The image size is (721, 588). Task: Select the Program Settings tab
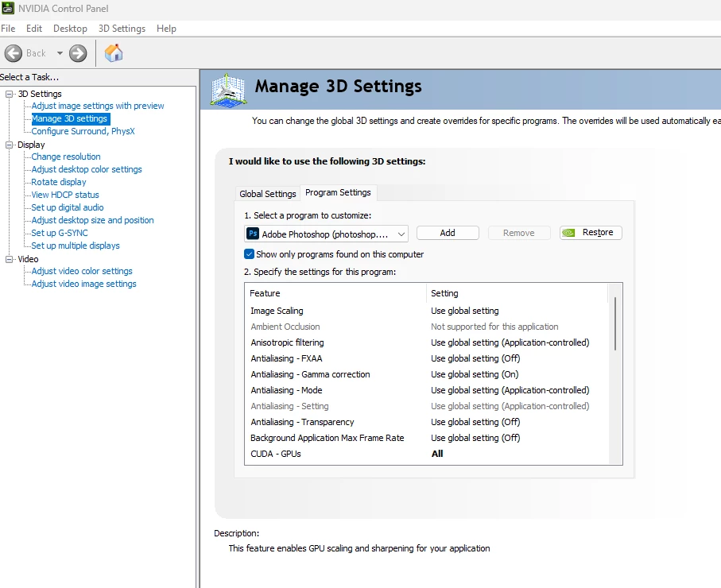pos(338,192)
